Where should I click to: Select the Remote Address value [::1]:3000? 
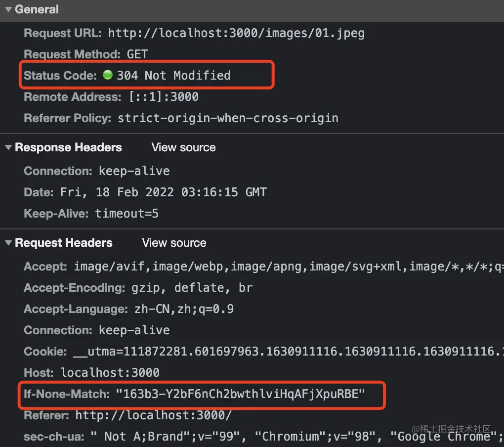click(164, 97)
